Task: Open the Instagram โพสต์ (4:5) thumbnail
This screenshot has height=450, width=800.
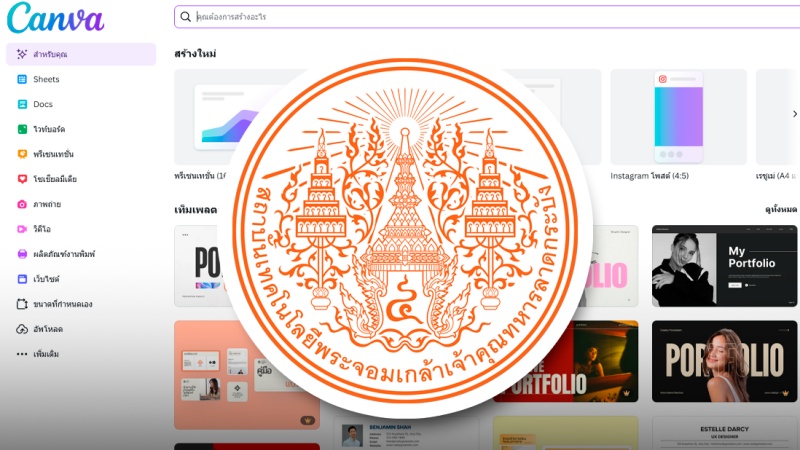Action: (x=679, y=117)
